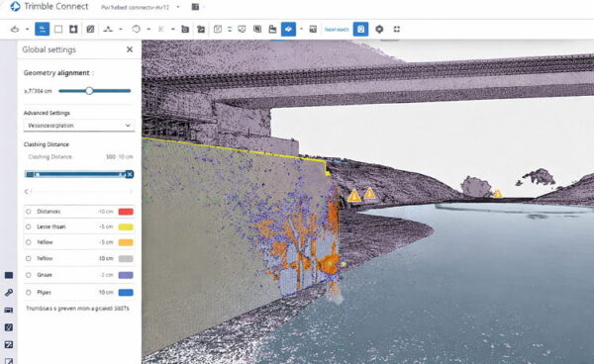Toggle the blue highlighted document icon

coord(360,29)
